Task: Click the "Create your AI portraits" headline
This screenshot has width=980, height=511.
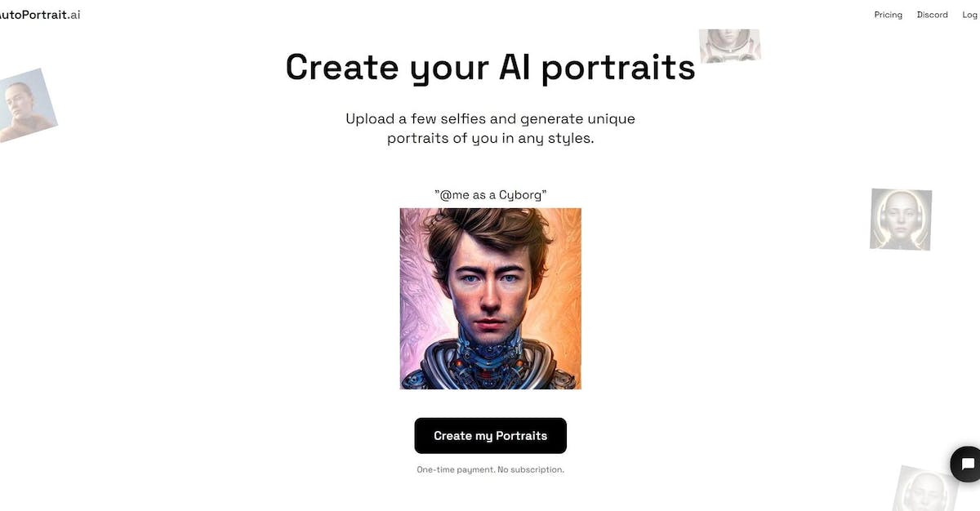Action: (490, 67)
